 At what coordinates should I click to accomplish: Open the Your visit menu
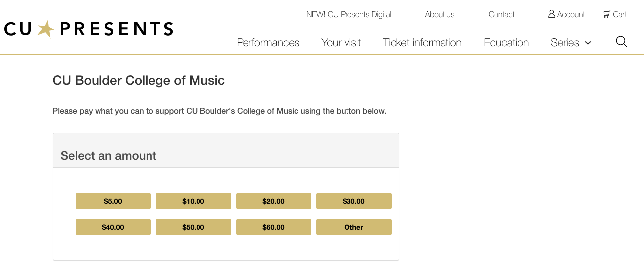click(x=341, y=43)
